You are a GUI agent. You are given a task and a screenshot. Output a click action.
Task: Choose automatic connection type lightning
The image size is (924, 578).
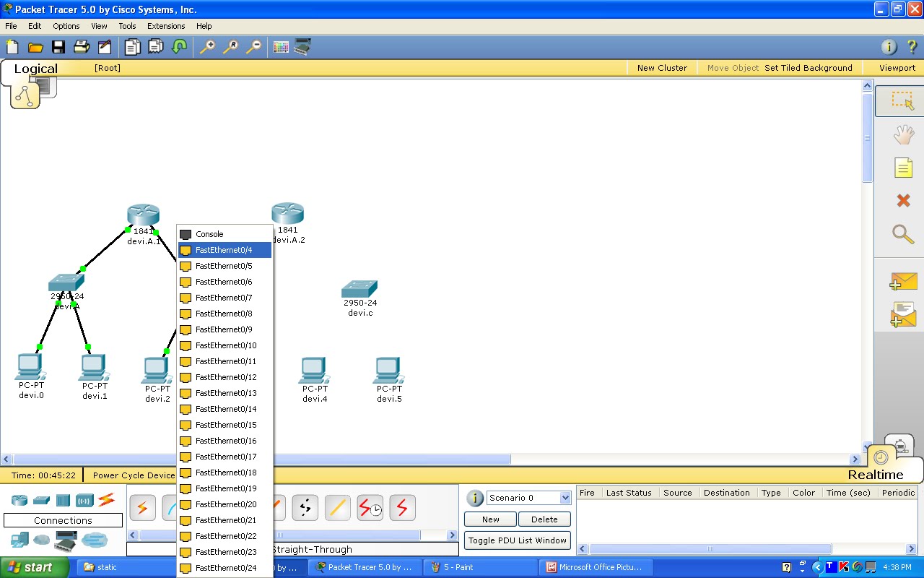click(x=142, y=508)
